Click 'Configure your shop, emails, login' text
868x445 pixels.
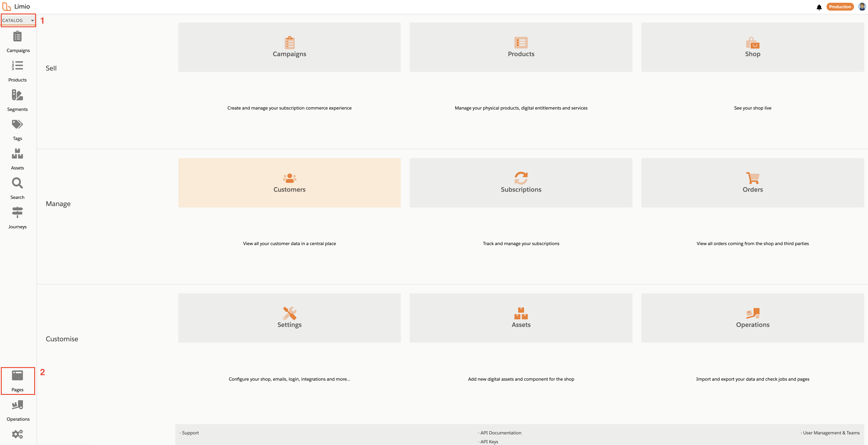pos(289,379)
